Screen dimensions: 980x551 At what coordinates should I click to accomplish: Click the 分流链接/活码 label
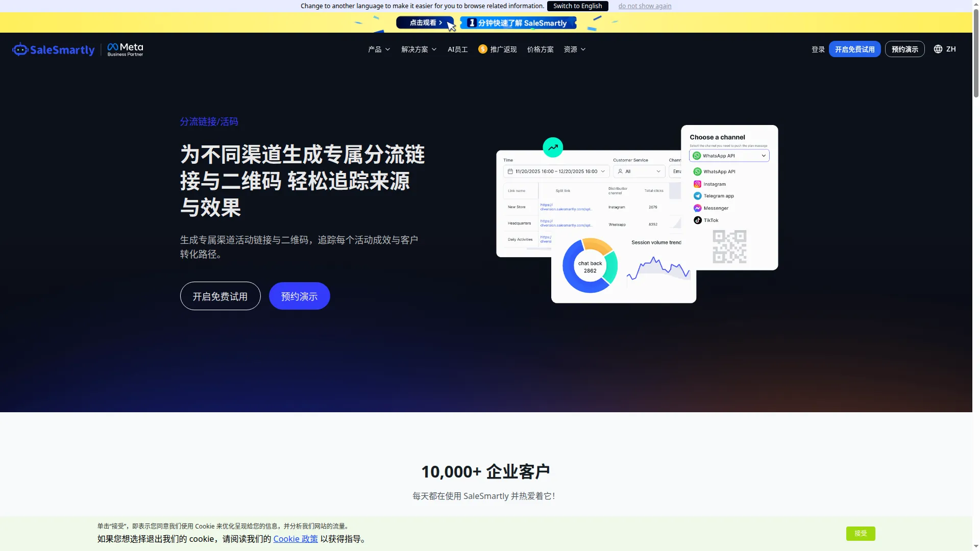(209, 121)
